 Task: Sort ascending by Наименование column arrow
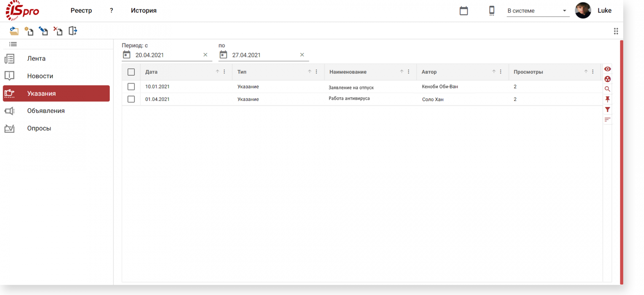402,72
